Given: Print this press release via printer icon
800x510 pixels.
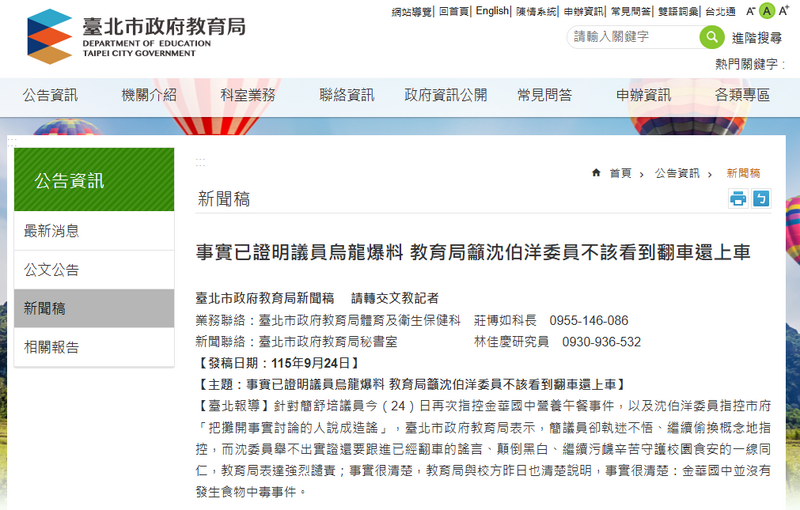Looking at the screenshot, I should point(738,198).
